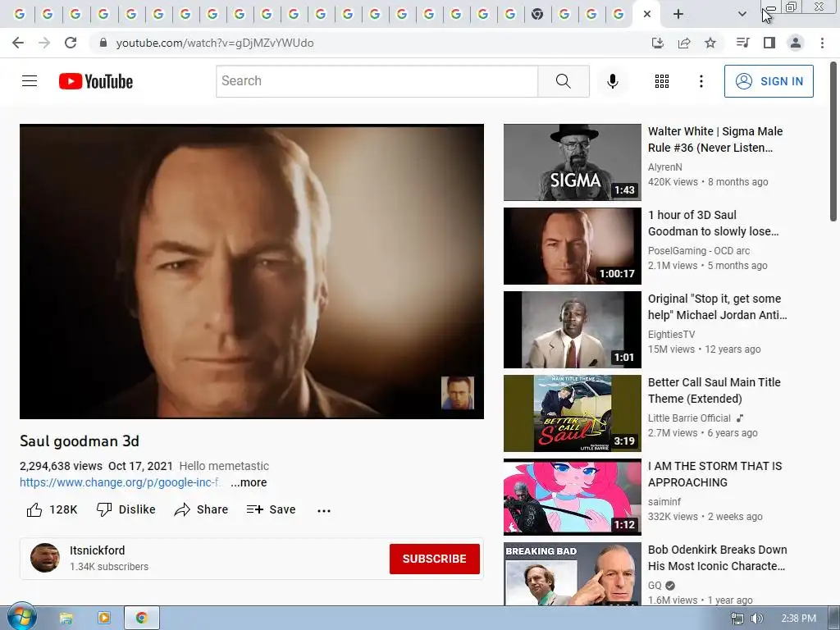Click the channel watermark in video corner

click(458, 393)
